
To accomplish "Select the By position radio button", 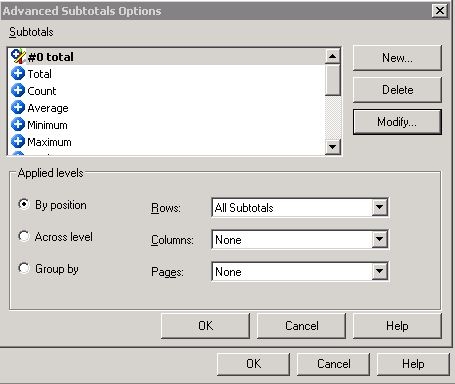I will (24, 204).
